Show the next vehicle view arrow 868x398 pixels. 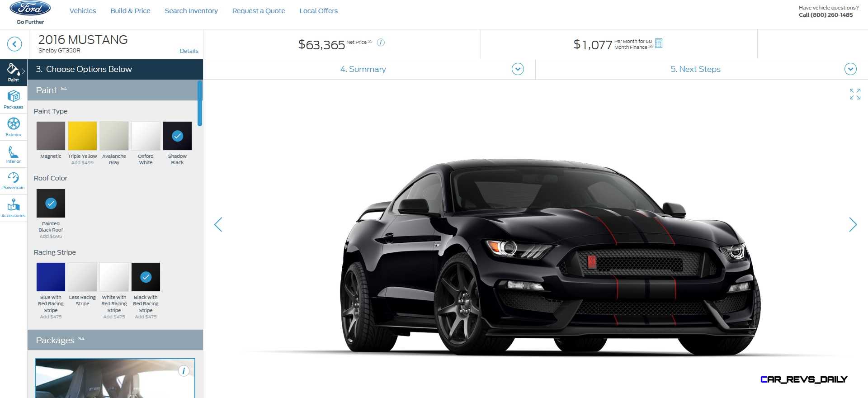click(x=853, y=224)
